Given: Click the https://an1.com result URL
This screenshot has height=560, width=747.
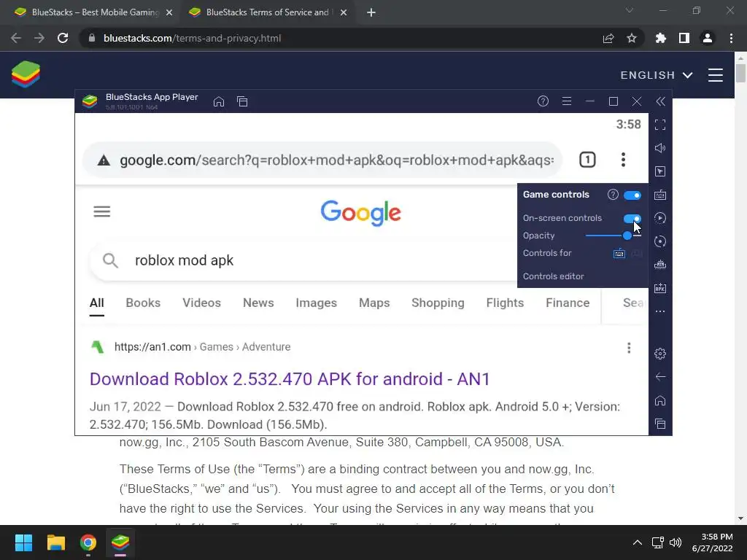Looking at the screenshot, I should pyautogui.click(x=152, y=347).
